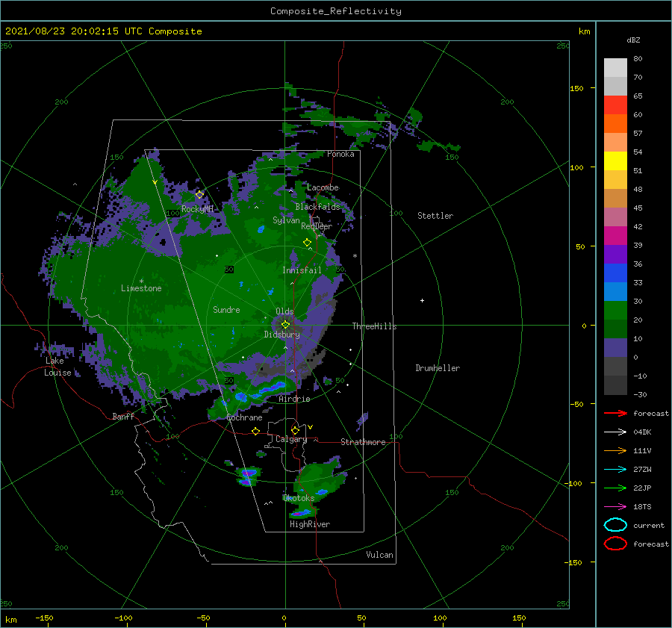Select the Sylvan label

[x=286, y=220]
